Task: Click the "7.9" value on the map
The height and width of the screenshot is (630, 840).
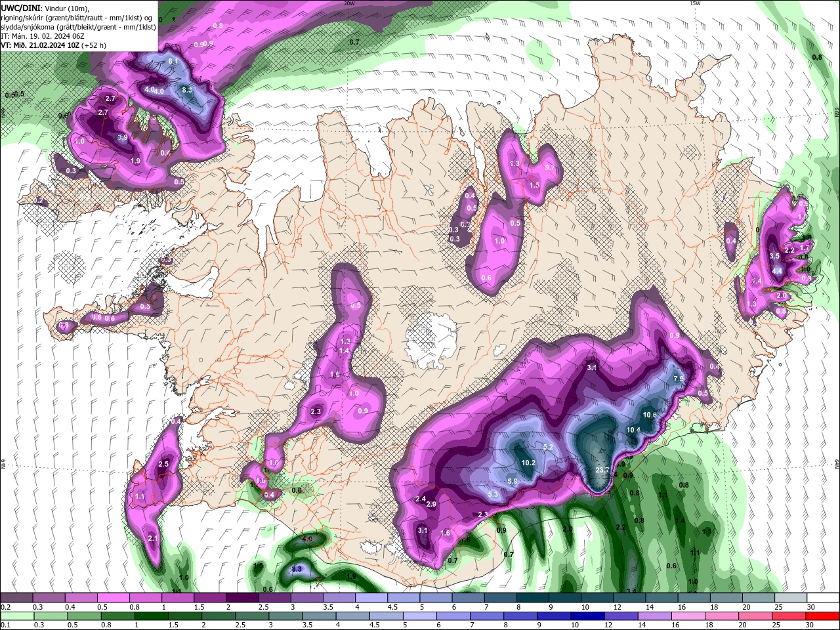Action: pos(679,379)
